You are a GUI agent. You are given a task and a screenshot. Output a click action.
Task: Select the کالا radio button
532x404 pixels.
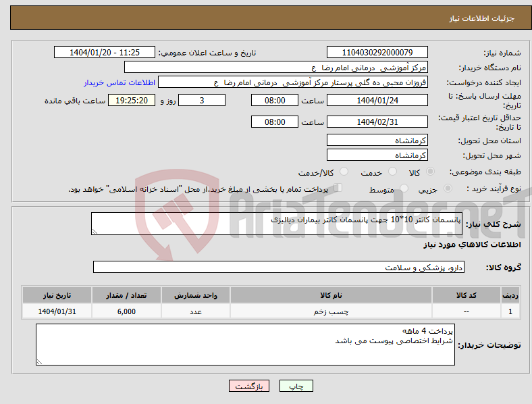point(430,172)
